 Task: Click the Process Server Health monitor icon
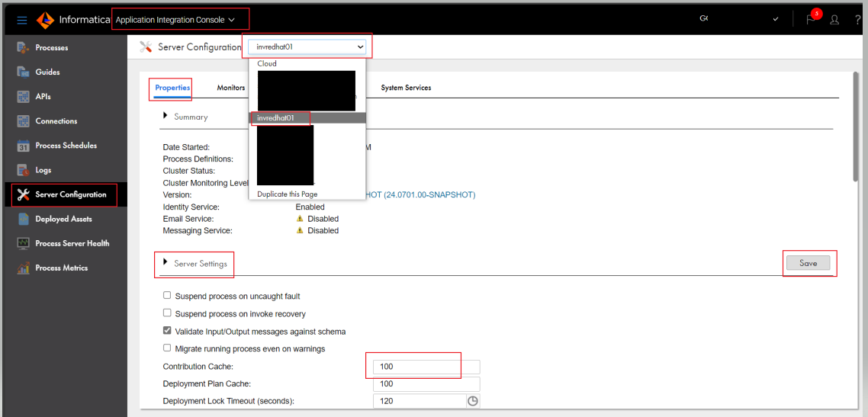click(23, 243)
